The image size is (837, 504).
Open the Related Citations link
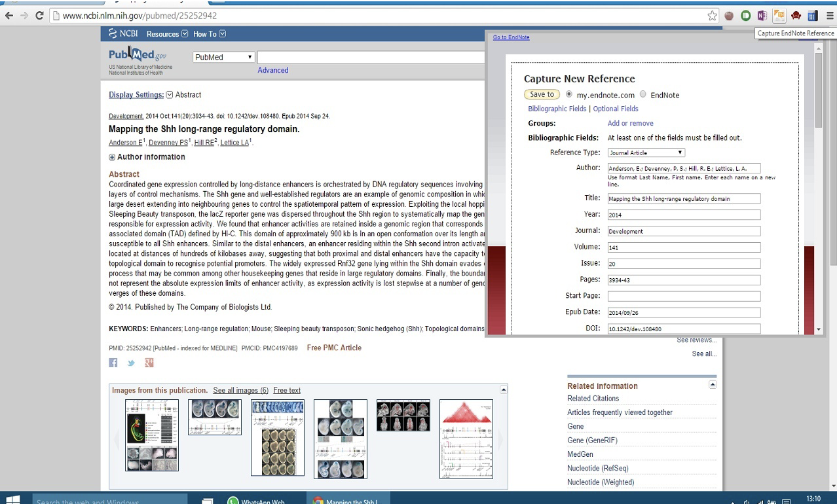click(x=593, y=399)
